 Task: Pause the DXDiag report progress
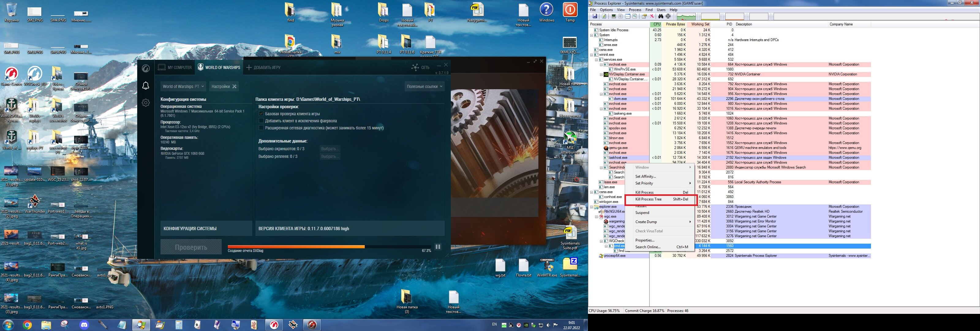(x=438, y=247)
